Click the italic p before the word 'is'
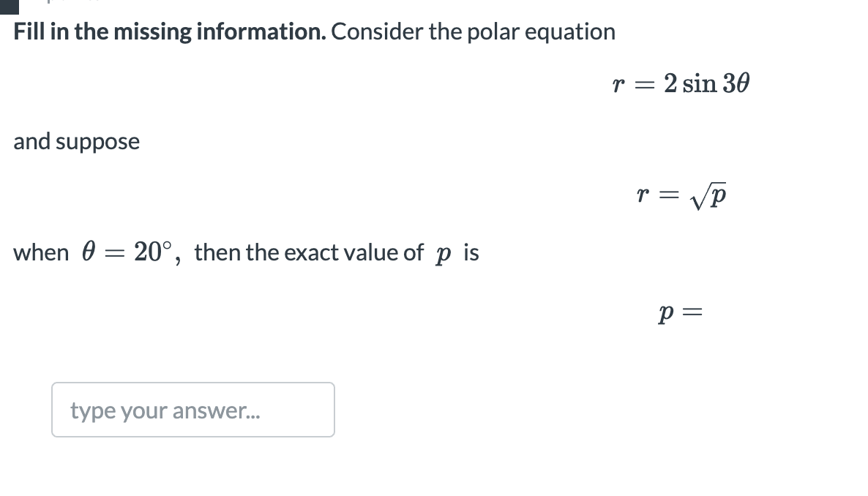The image size is (868, 496). (x=444, y=255)
